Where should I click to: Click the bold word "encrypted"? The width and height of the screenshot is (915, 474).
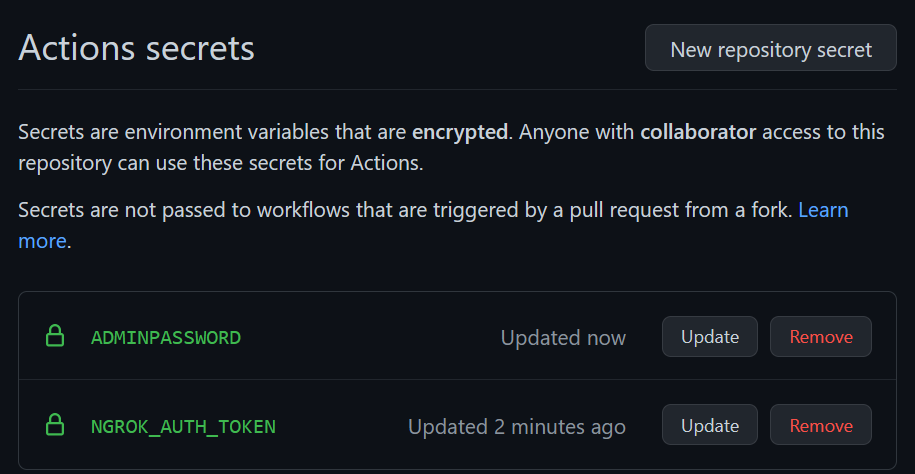461,133
